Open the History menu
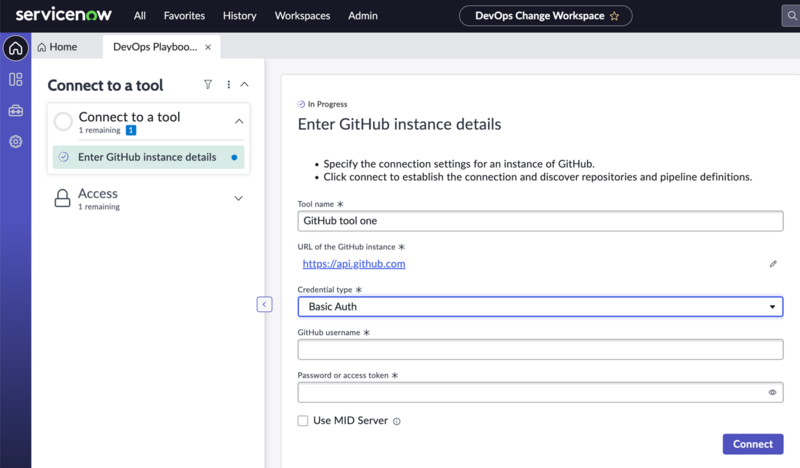 point(239,16)
